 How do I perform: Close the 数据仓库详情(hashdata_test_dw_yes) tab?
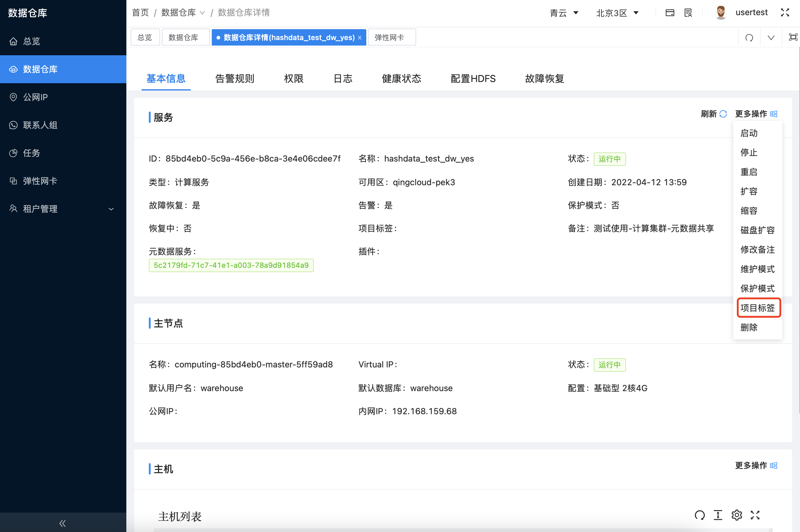click(360, 37)
